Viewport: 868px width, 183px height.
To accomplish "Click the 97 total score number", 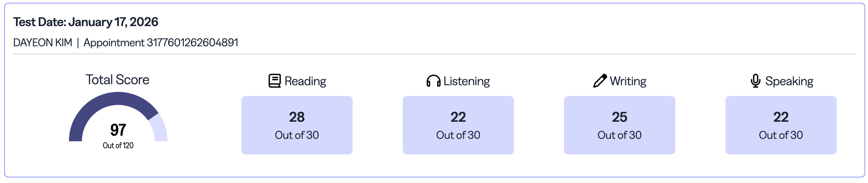I will coord(118,130).
